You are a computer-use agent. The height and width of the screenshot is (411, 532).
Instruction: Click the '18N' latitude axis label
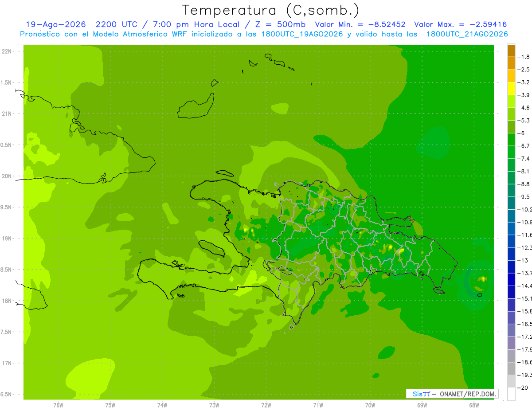[x=7, y=301]
